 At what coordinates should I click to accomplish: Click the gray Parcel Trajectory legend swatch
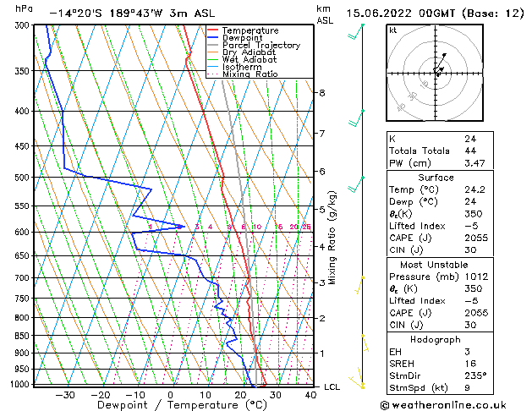click(213, 45)
